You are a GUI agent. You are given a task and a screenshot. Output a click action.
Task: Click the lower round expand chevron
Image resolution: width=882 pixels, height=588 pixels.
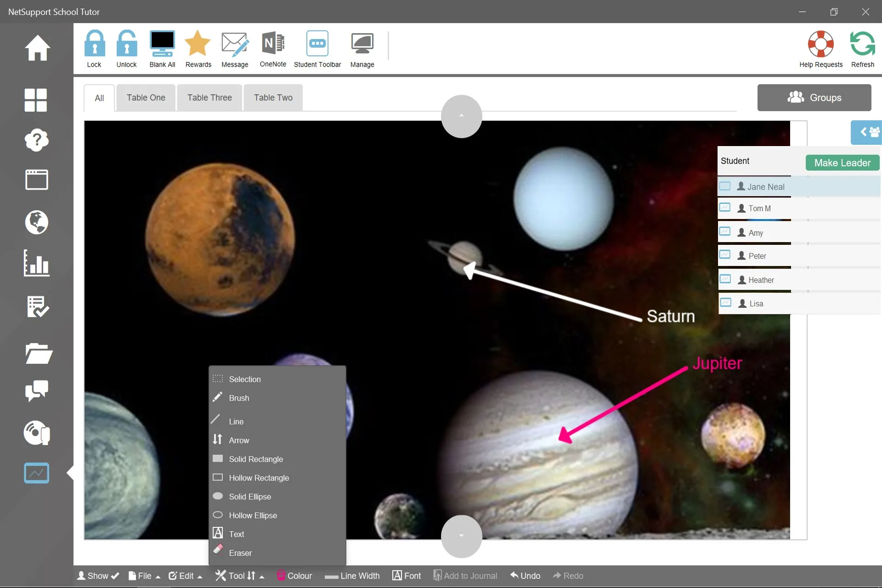[461, 536]
